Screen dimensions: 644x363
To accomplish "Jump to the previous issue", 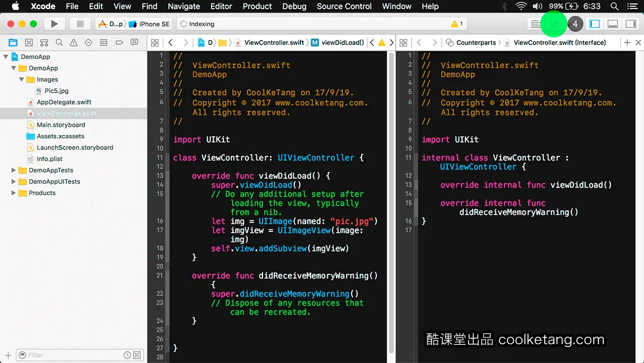I will tap(372, 43).
